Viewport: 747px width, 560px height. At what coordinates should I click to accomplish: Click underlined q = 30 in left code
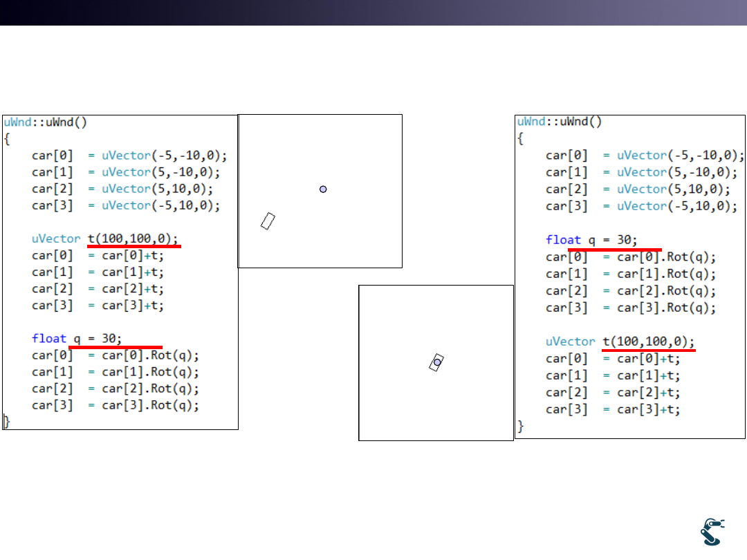[x=98, y=339]
